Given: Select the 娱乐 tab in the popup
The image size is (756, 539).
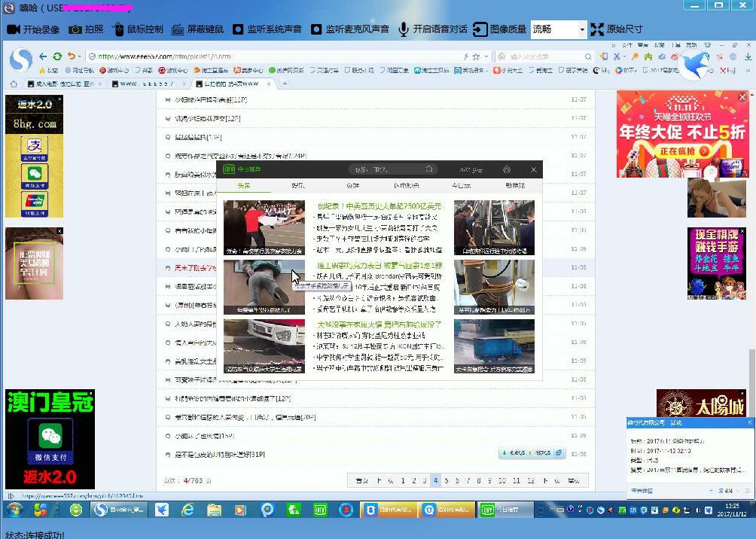Looking at the screenshot, I should coord(298,186).
